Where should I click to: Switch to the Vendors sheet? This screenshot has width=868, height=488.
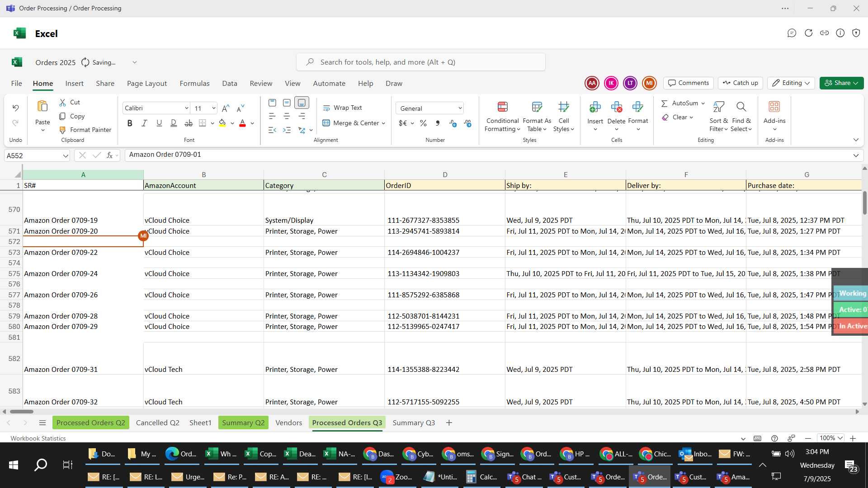288,423
